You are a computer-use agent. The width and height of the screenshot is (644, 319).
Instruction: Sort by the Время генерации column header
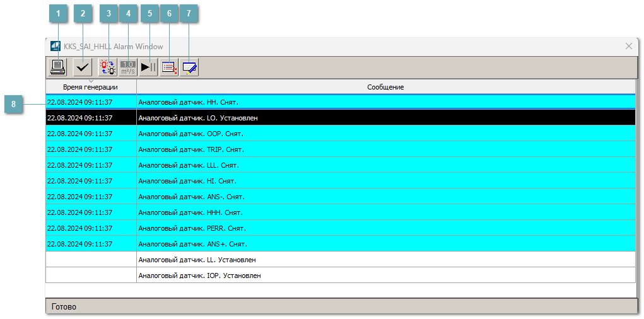90,87
